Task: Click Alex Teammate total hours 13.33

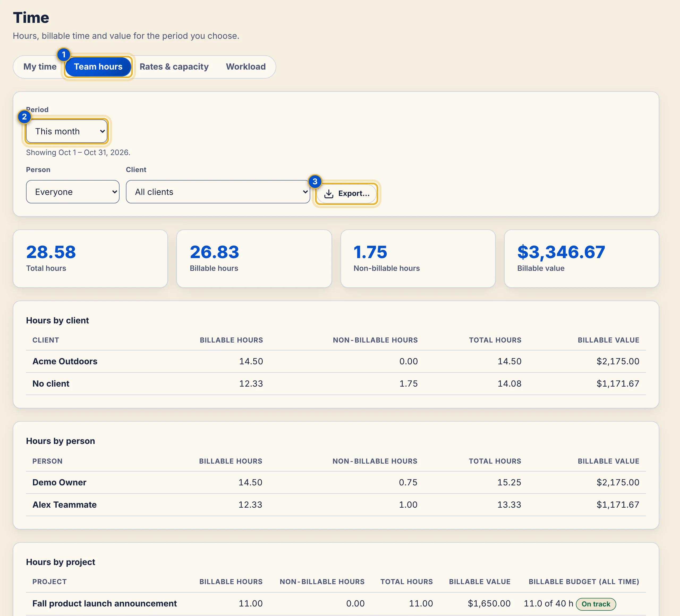Action: 509,505
